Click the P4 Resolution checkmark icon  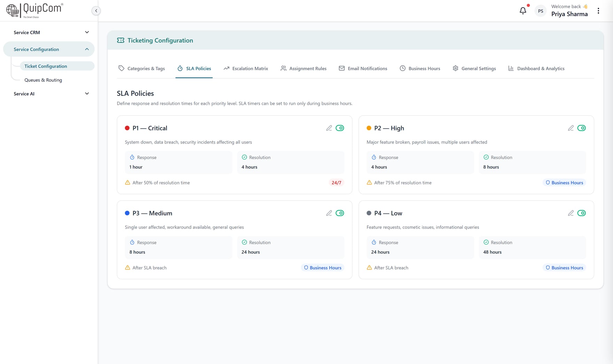pos(486,242)
